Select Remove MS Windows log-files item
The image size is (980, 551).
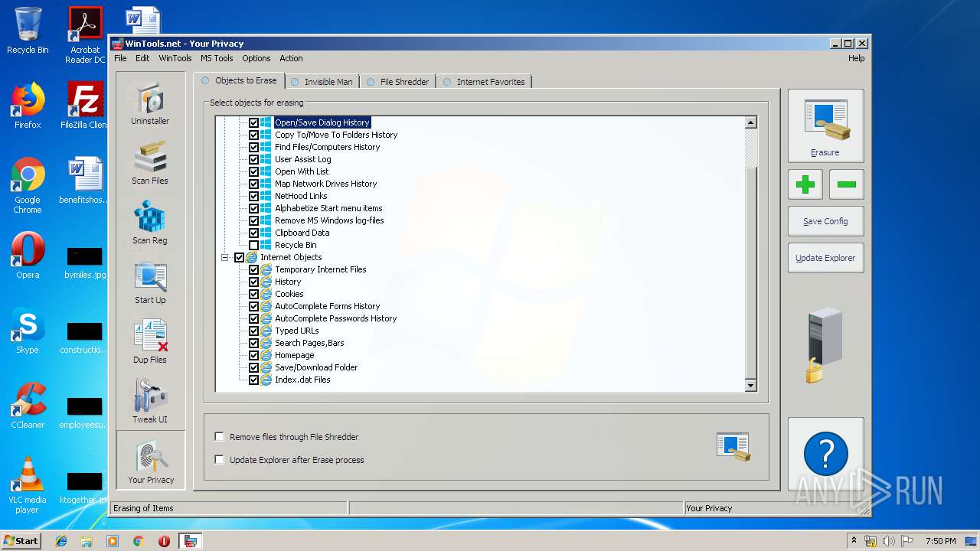point(329,220)
